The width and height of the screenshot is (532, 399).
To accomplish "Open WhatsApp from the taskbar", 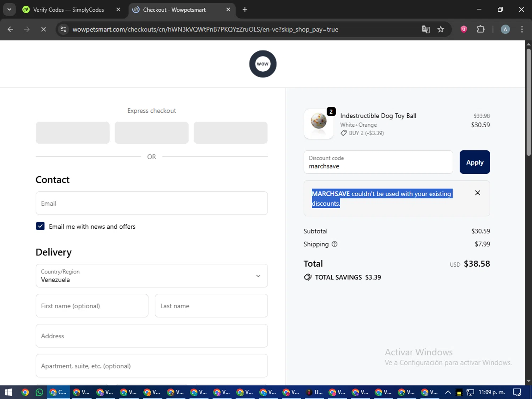I will click(39, 392).
